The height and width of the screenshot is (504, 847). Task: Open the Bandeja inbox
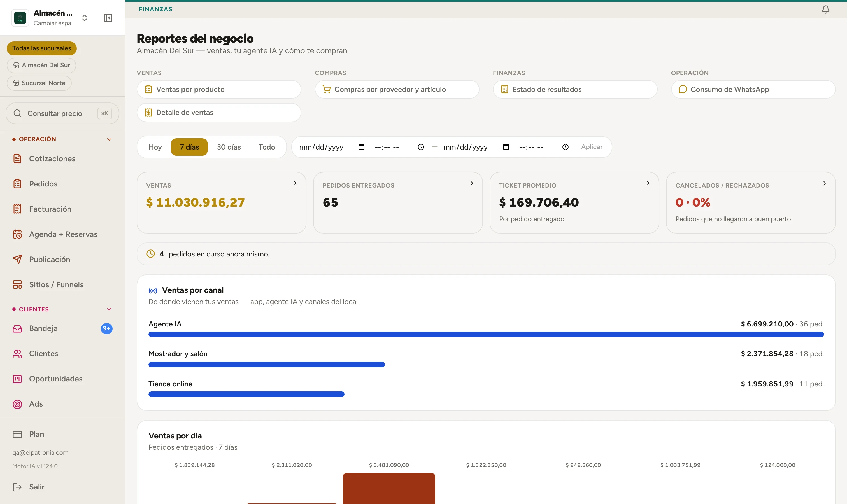point(62,328)
